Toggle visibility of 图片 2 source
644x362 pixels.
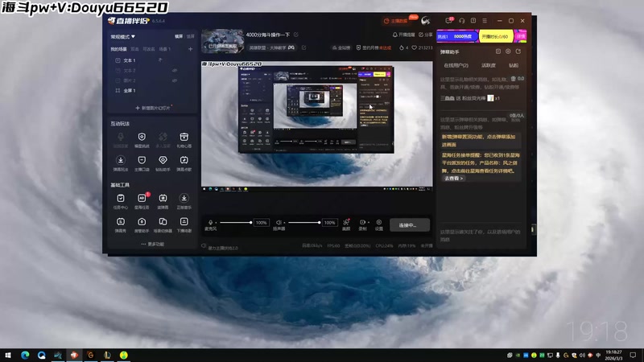coord(175,80)
